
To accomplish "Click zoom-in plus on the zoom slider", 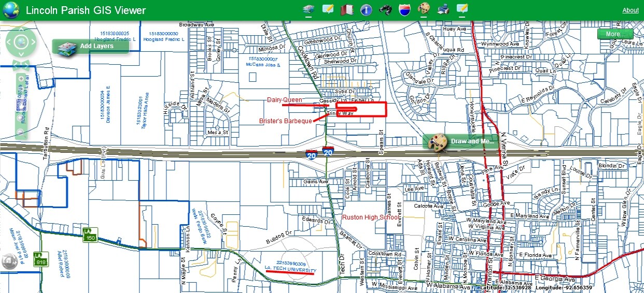I will point(21,78).
